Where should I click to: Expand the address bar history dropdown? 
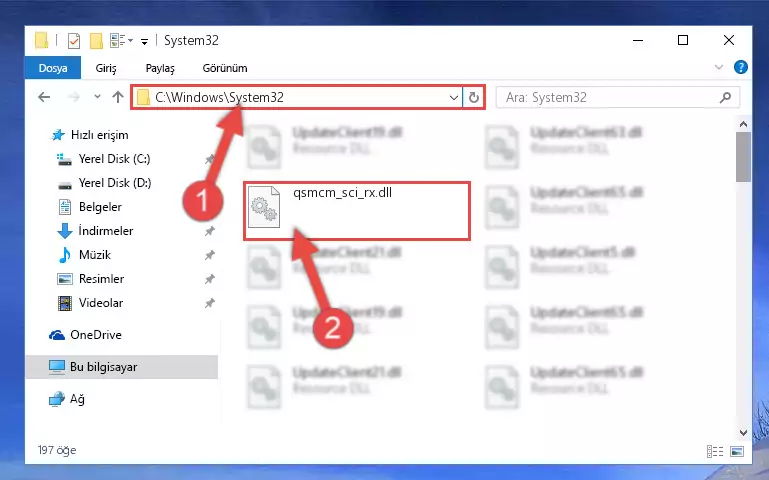tap(454, 98)
